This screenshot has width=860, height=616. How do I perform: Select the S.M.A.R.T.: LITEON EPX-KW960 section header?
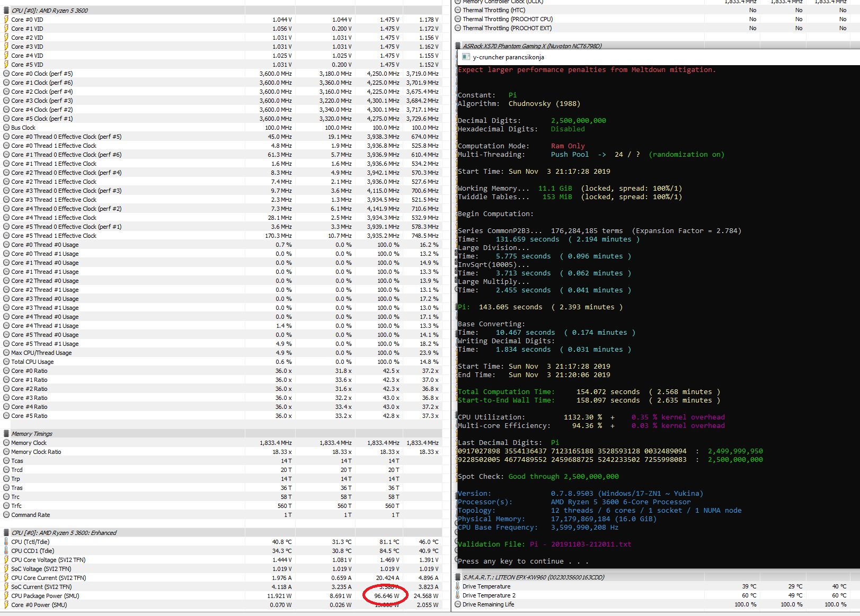656,577
